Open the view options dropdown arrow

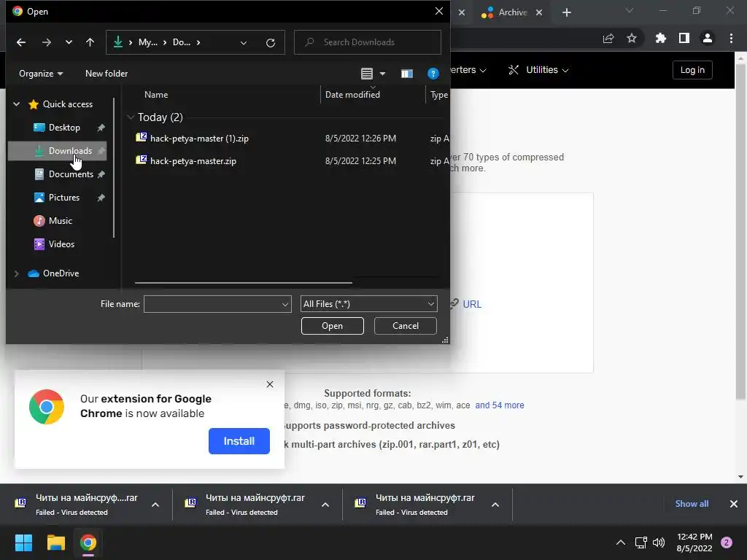click(x=382, y=74)
